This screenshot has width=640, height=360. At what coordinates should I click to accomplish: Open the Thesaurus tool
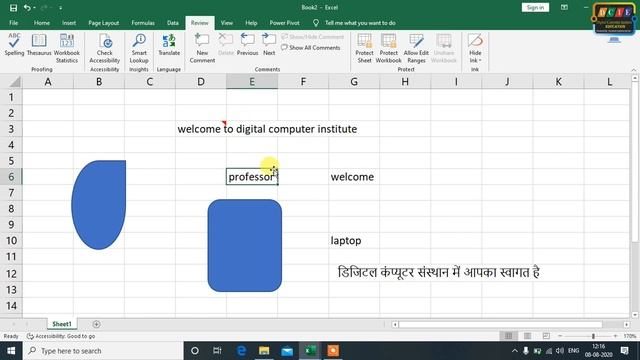39,44
